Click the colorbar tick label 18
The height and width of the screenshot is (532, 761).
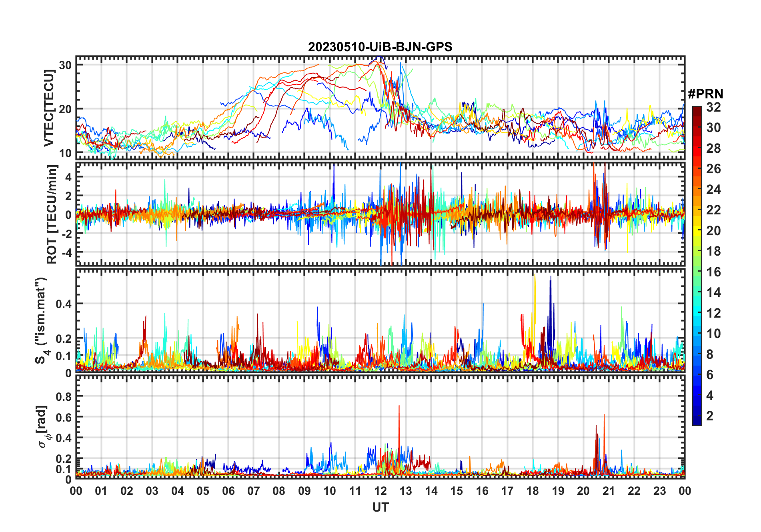click(713, 251)
